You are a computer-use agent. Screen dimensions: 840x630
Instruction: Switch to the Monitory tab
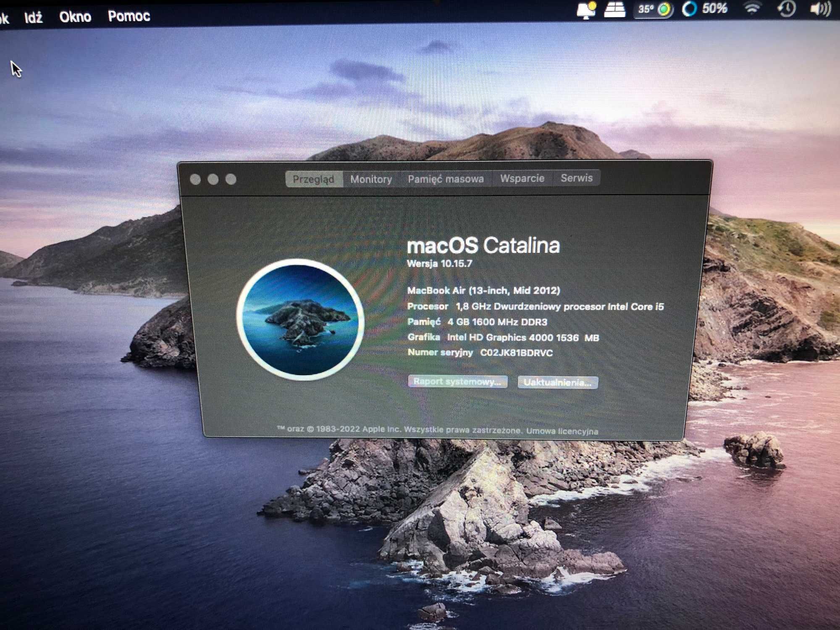tap(371, 179)
